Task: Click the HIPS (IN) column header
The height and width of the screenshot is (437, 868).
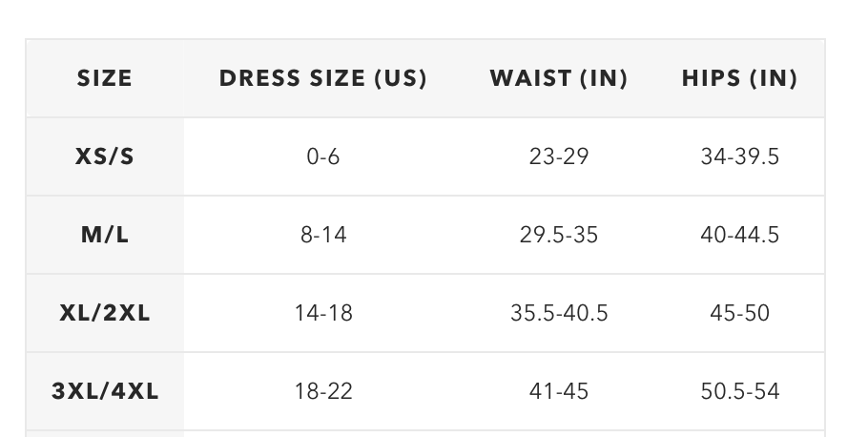Action: click(x=739, y=78)
